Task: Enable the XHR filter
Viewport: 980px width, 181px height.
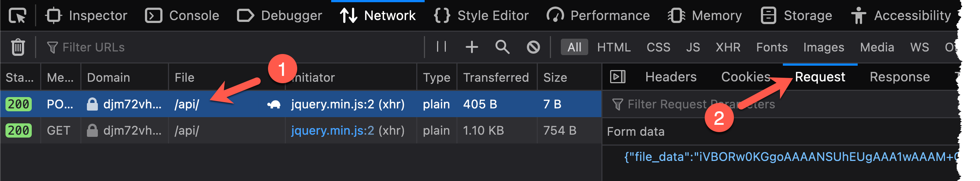Action: coord(728,47)
